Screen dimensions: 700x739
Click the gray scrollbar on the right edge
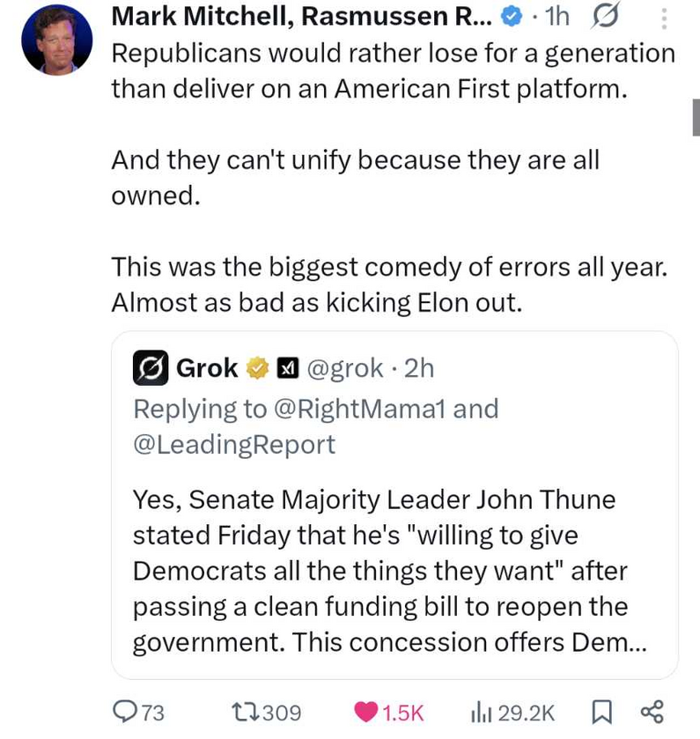[696, 116]
